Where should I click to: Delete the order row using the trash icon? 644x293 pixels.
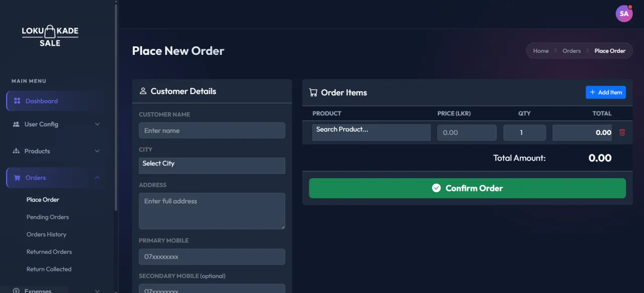click(x=622, y=132)
